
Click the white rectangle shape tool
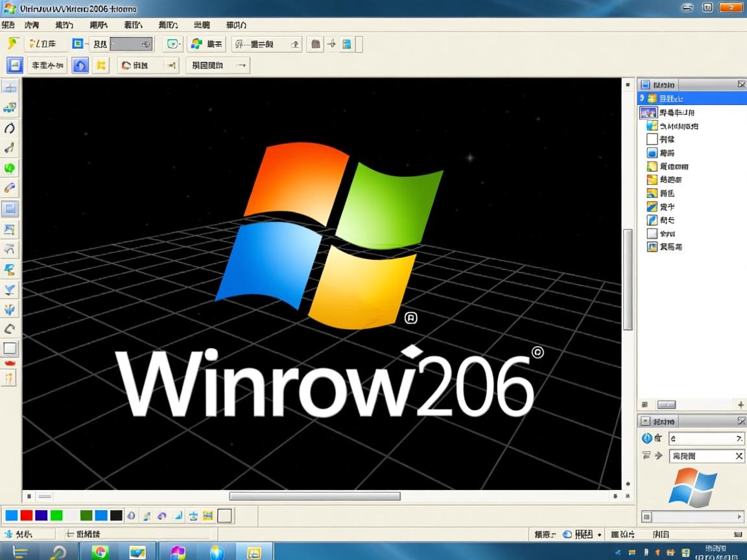[x=9, y=349]
